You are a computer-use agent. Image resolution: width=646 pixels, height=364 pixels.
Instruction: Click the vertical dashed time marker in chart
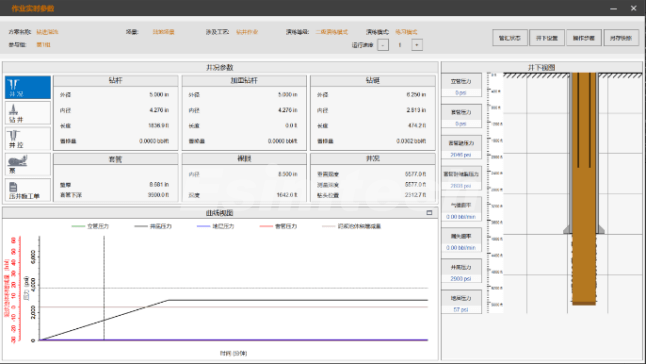pyautogui.click(x=104, y=288)
